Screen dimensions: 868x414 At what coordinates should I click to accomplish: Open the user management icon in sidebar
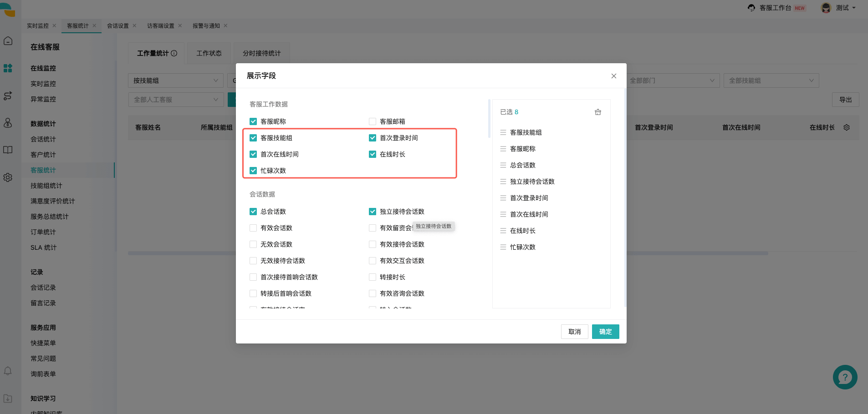coord(8,123)
